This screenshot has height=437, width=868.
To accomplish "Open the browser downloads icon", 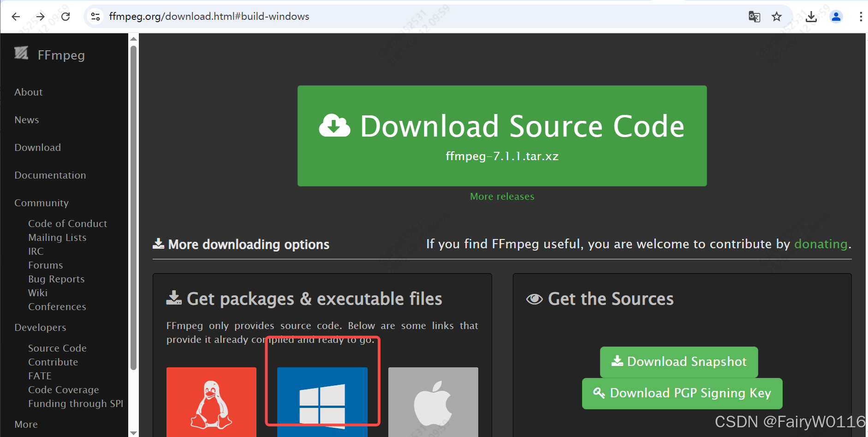I will pyautogui.click(x=811, y=17).
